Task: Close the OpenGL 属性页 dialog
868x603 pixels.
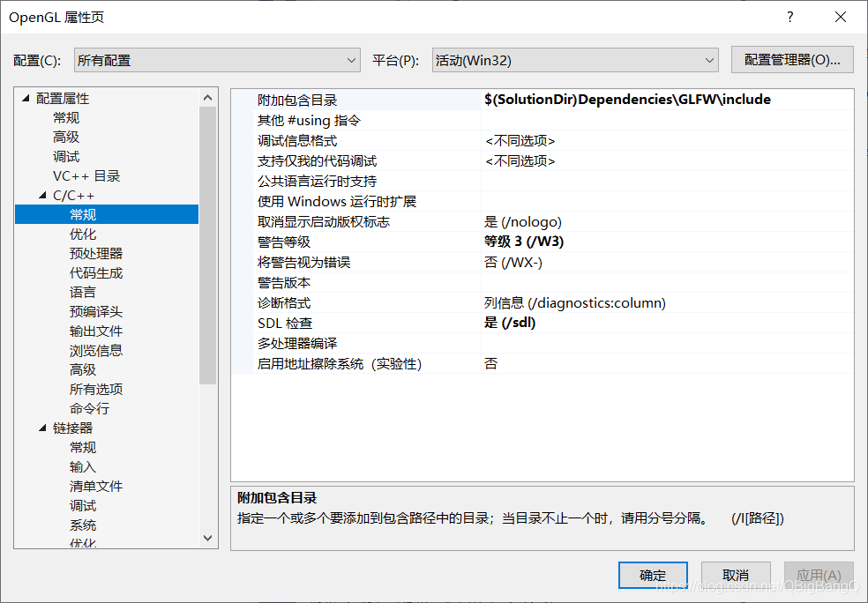Action: click(x=841, y=17)
